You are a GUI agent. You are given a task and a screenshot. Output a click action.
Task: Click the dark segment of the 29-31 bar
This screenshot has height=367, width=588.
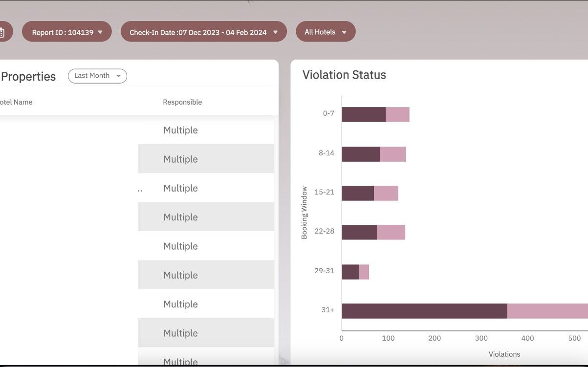pos(350,272)
